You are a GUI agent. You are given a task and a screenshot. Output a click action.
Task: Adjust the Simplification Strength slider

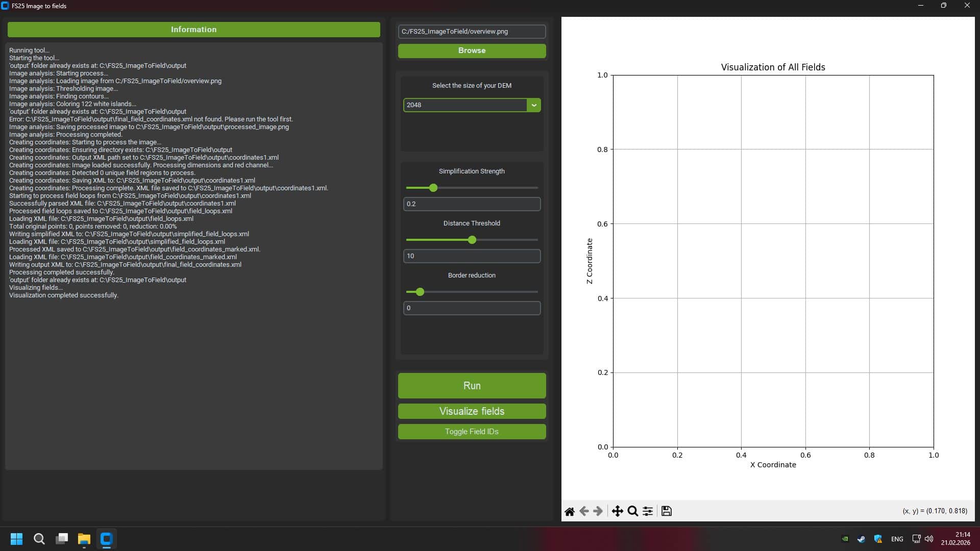(433, 188)
